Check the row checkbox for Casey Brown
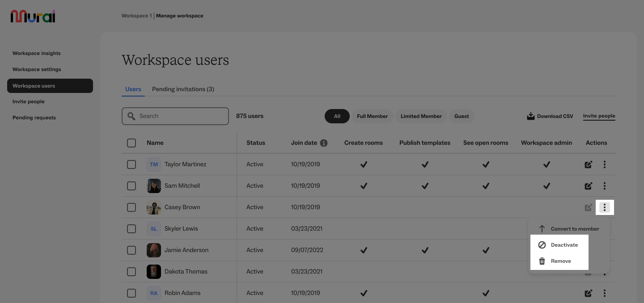This screenshot has width=644, height=303. (x=131, y=207)
